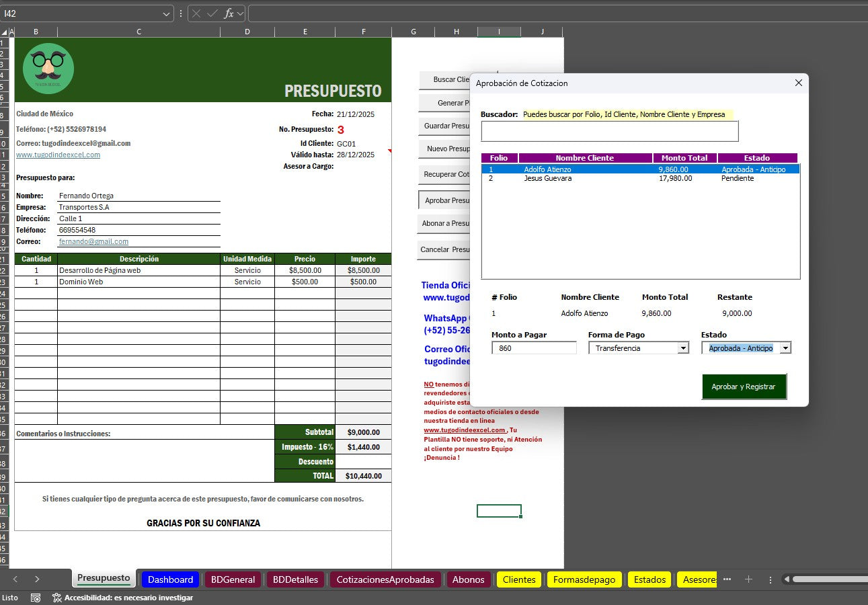Open the CotizacionesAprobadas sheet tab

[385, 579]
